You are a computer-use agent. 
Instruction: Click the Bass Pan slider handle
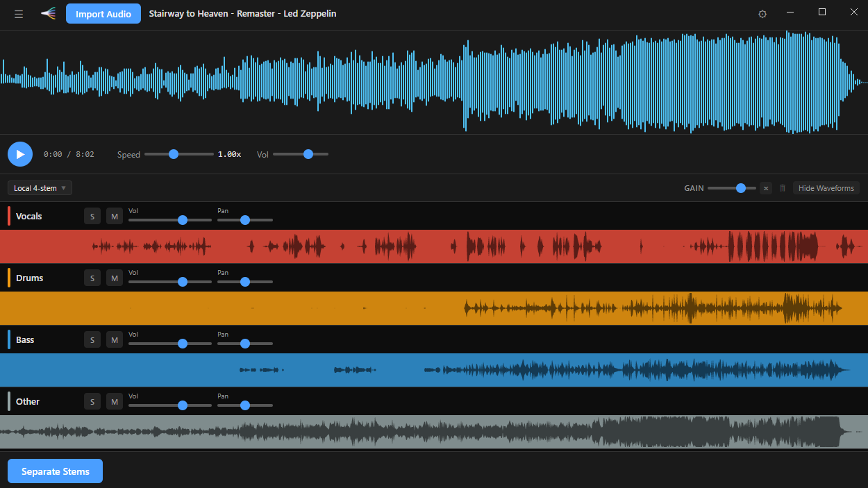click(x=244, y=344)
